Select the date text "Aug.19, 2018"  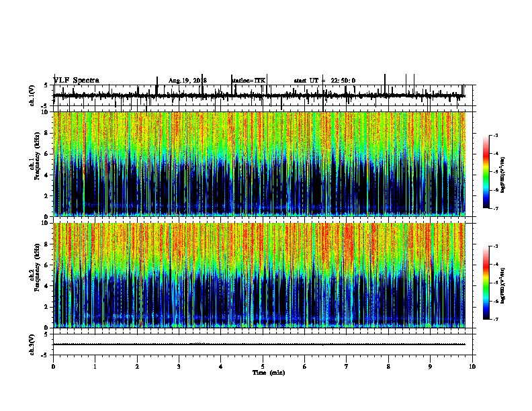coord(187,81)
